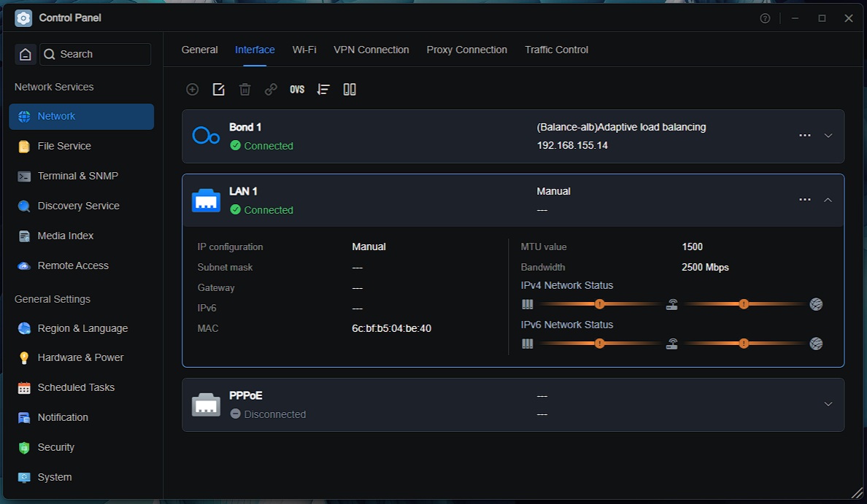Click IPv4 Network Status router icon
This screenshot has height=504, width=867.
pos(672,304)
